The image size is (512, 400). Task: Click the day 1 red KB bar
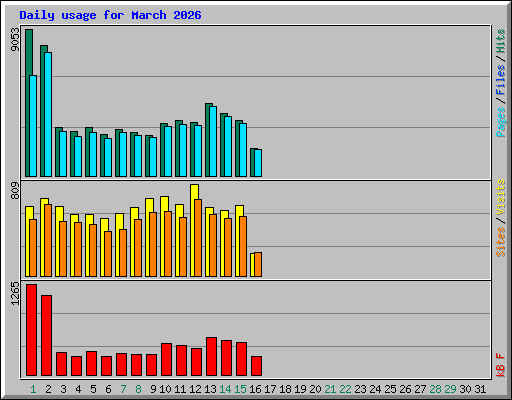coord(31,330)
